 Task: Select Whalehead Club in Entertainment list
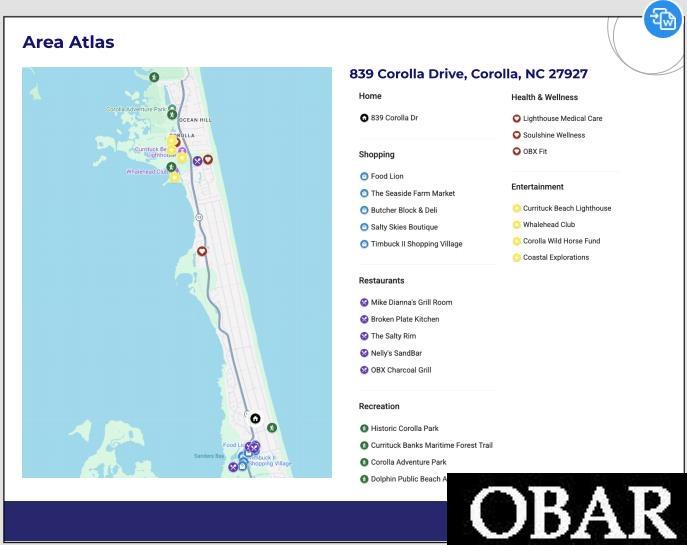click(543, 224)
